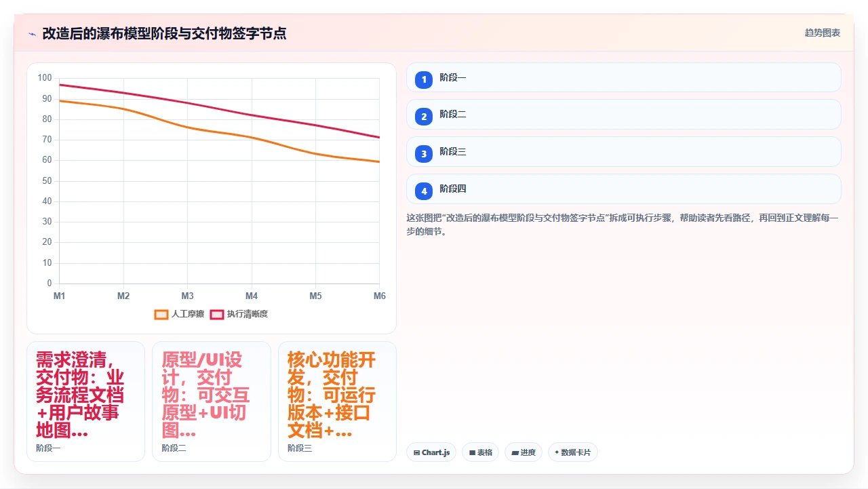
Task: Click the 50 value on the y-axis
Action: point(47,180)
